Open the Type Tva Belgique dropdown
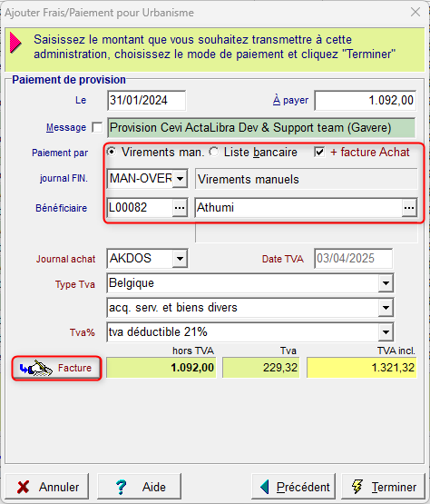The width and height of the screenshot is (430, 504). pyautogui.click(x=386, y=283)
